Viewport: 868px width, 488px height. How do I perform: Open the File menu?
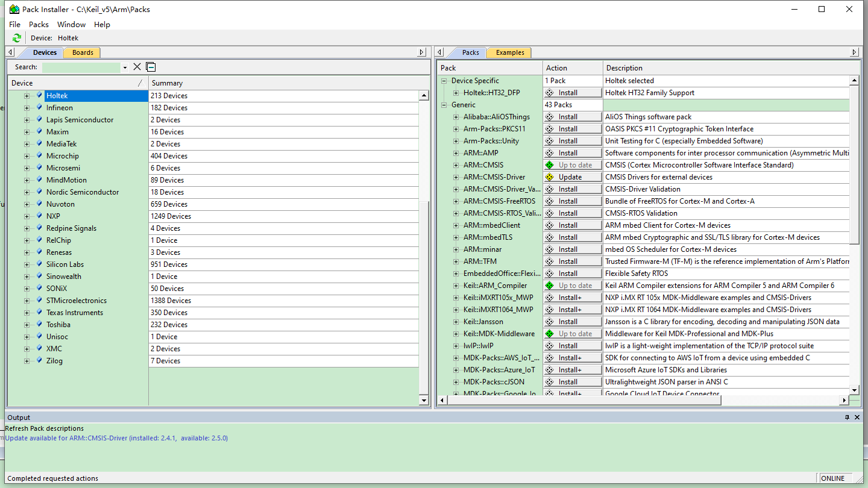coord(14,24)
